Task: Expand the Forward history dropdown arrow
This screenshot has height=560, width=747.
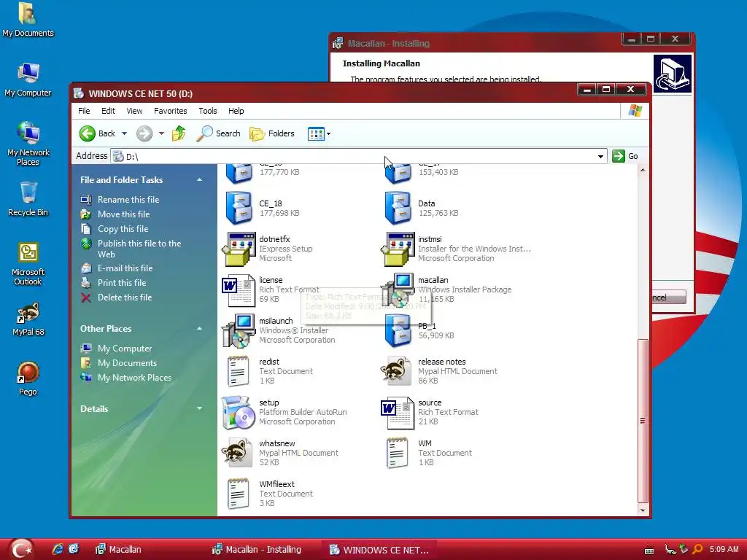Action: coord(161,134)
